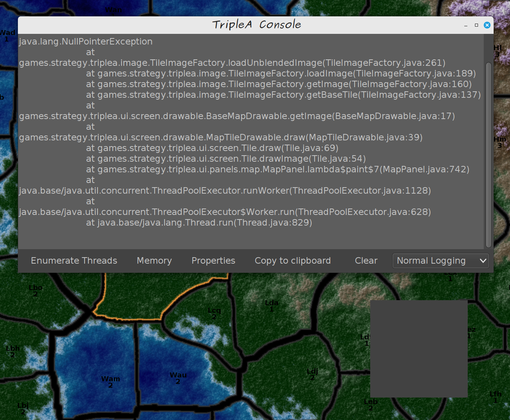Show system Properties in the console

[x=213, y=261]
